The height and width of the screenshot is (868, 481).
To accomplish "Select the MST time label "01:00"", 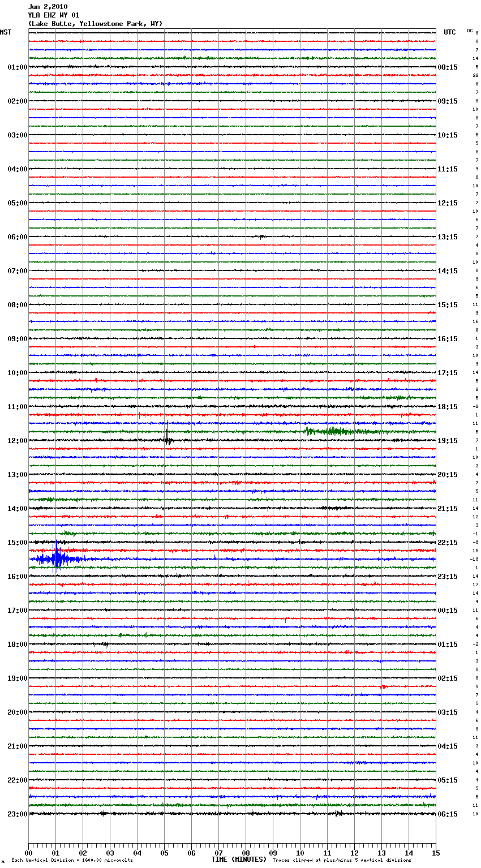I will coord(17,67).
